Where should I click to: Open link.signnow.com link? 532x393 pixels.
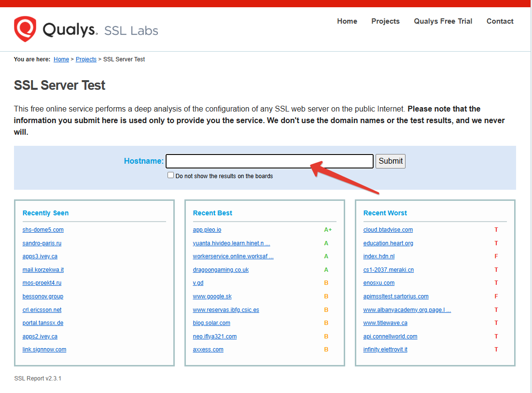(x=44, y=349)
